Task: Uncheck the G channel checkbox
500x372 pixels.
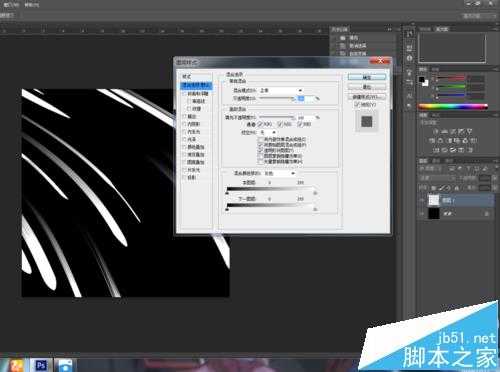Action: pos(280,124)
